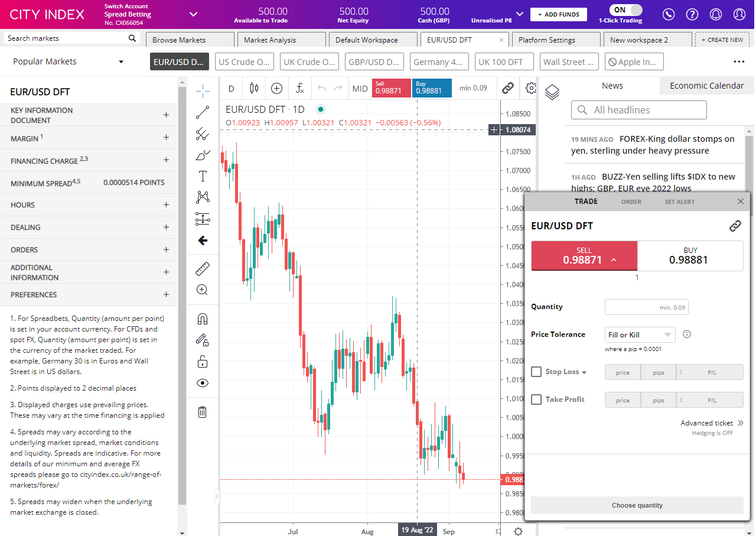Enable the Stop Loss checkbox
756x536 pixels.
point(536,371)
